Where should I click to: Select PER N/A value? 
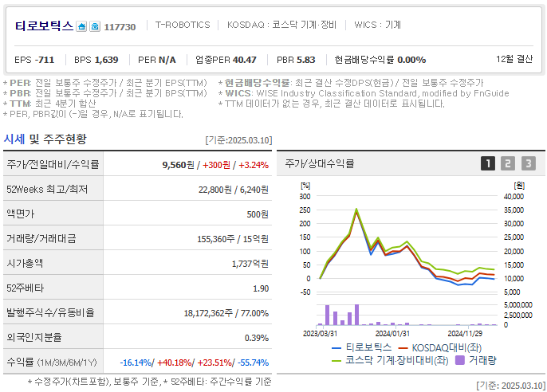167,60
